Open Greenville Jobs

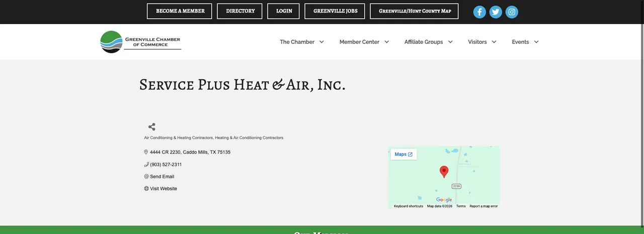[x=335, y=11]
